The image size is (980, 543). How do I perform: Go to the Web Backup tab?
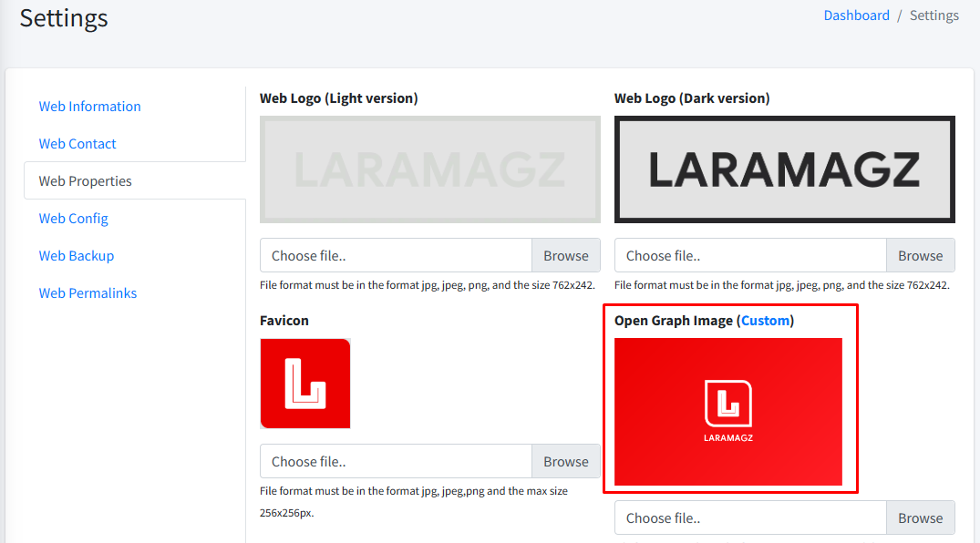tap(76, 256)
